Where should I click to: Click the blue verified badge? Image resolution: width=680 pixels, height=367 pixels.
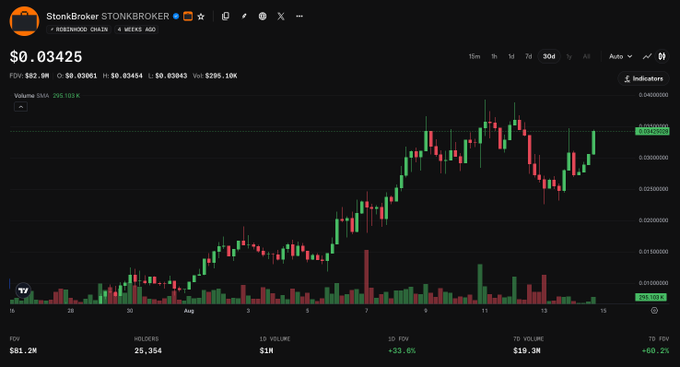[176, 16]
